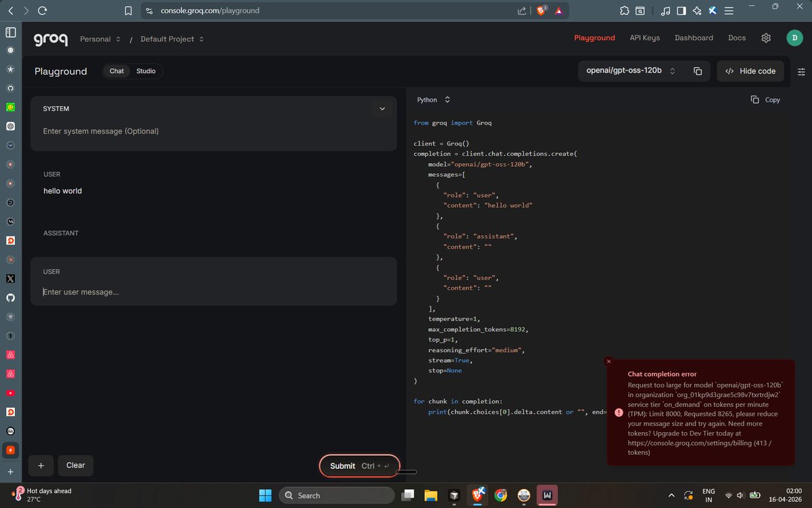This screenshot has height=508, width=812.
Task: Toggle the browser sidebar panel icon
Action: (681, 11)
